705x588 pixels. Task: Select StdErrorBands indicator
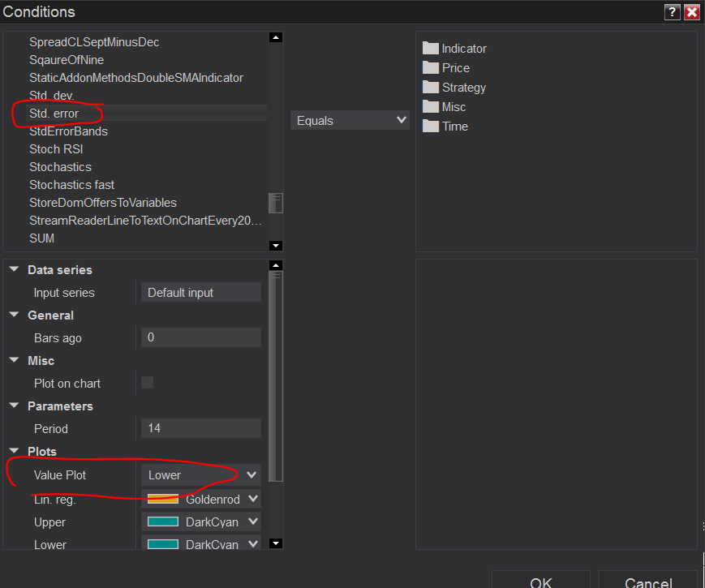click(x=68, y=131)
